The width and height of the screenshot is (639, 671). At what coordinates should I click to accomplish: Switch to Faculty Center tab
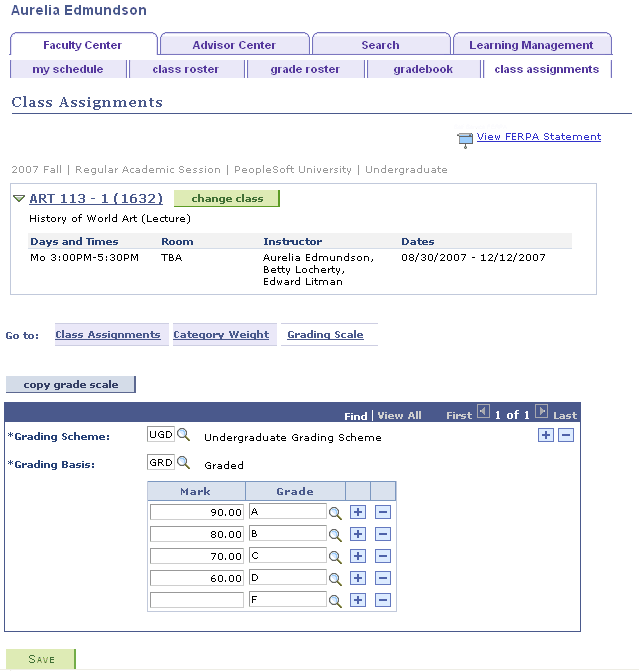[83, 45]
